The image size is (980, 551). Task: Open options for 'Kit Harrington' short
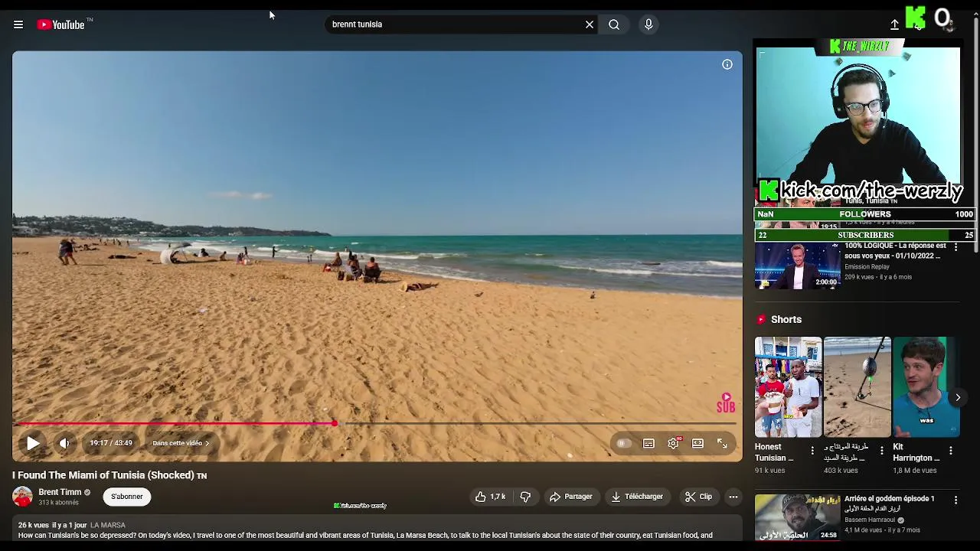951,451
